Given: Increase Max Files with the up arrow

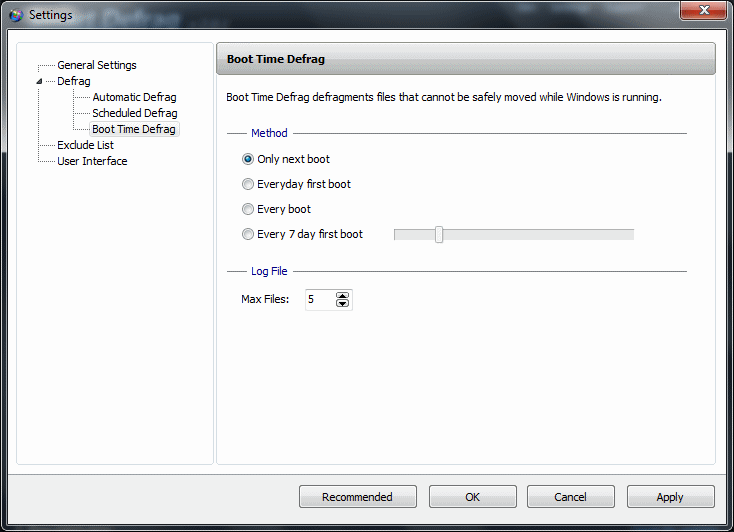Looking at the screenshot, I should point(342,296).
